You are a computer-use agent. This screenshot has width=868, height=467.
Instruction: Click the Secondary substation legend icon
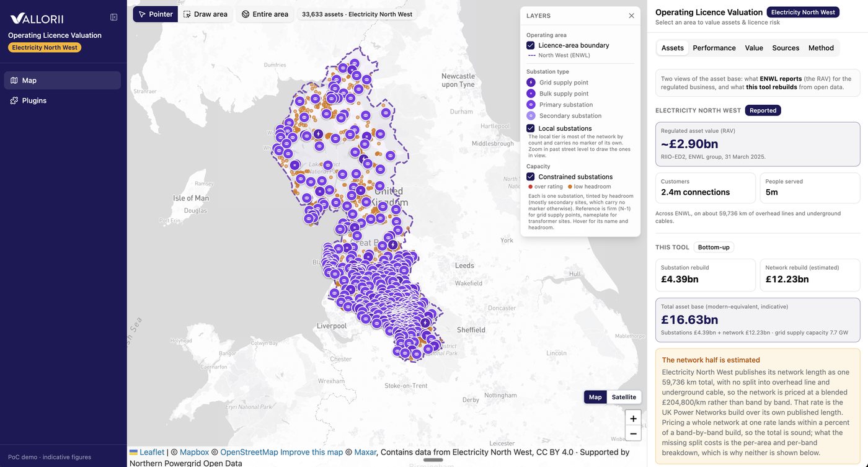(531, 116)
